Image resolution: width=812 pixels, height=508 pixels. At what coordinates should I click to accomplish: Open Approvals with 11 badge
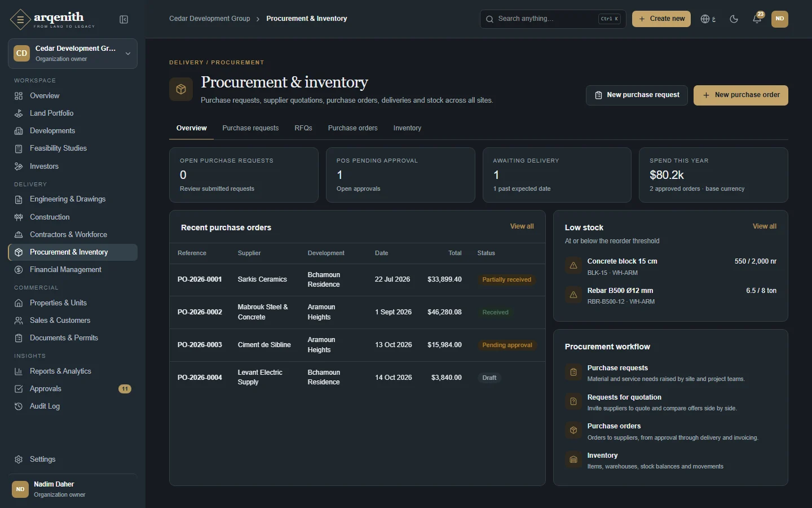tap(73, 389)
